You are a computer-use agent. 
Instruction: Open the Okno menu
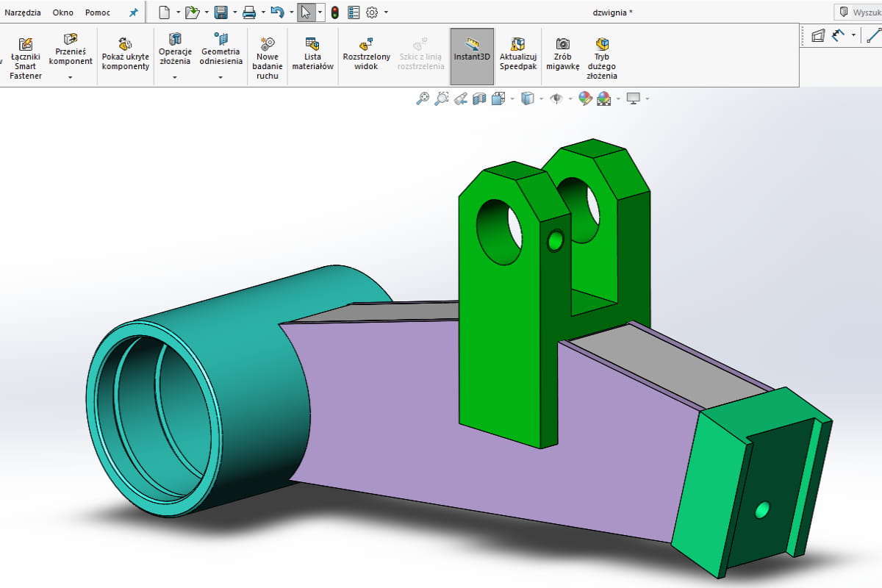click(62, 12)
